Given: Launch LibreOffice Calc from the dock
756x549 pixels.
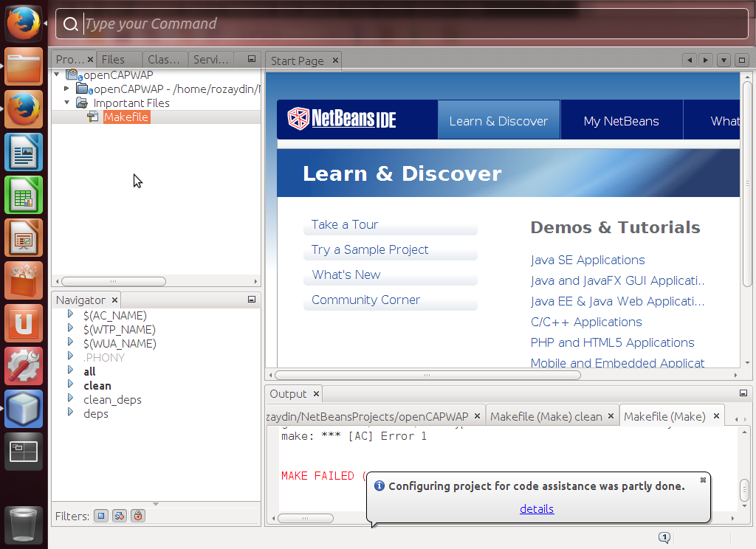Looking at the screenshot, I should (x=23, y=196).
